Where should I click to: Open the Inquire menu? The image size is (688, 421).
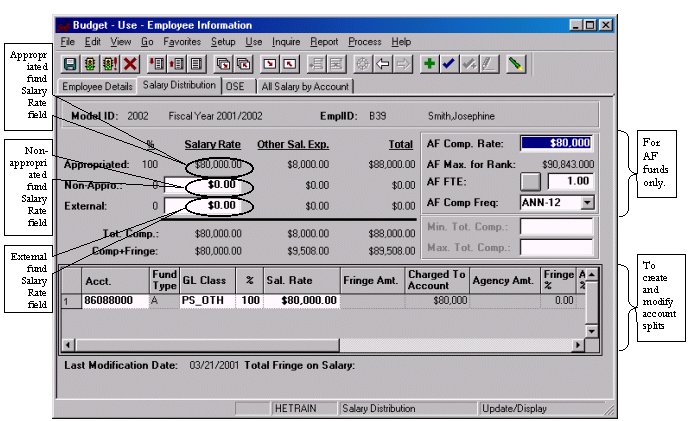click(x=286, y=42)
